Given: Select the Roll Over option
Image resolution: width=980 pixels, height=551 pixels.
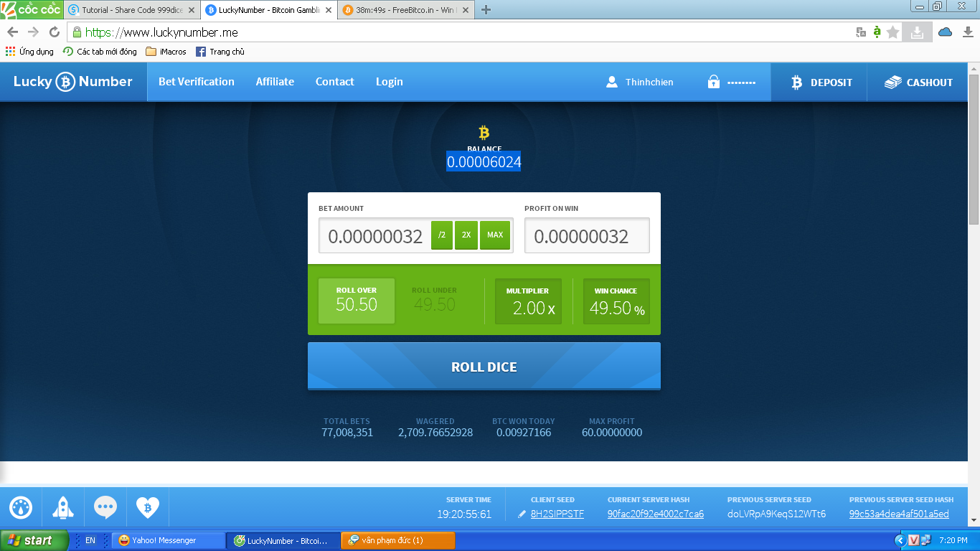Looking at the screenshot, I should [357, 301].
